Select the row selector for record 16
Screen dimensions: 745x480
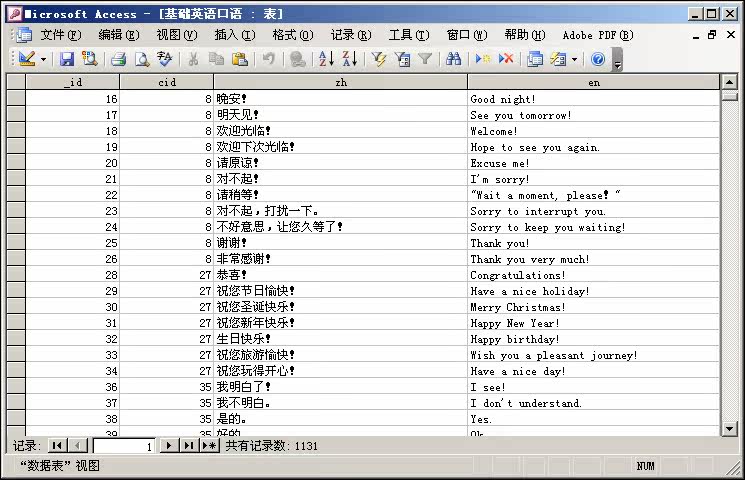click(16, 98)
